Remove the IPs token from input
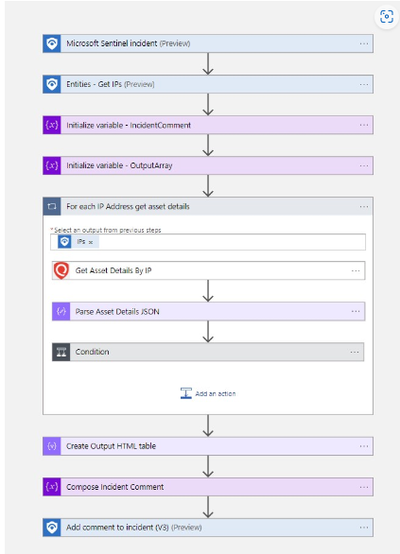400x554 pixels. tap(91, 242)
